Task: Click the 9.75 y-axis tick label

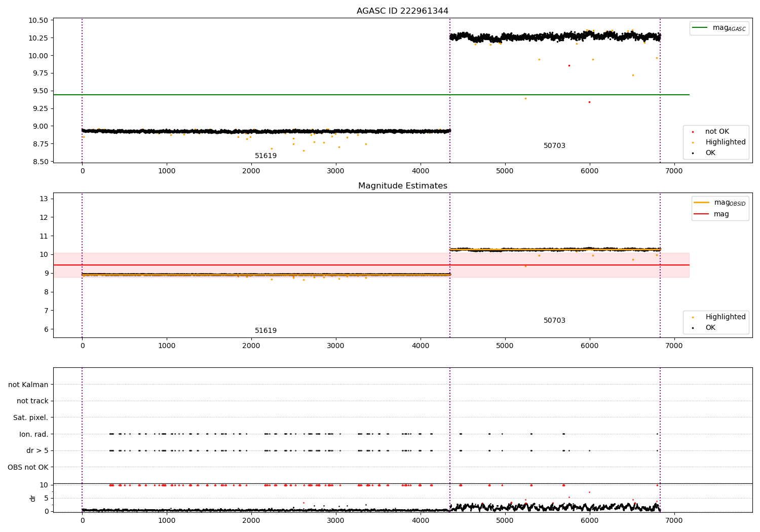Action: [x=40, y=73]
